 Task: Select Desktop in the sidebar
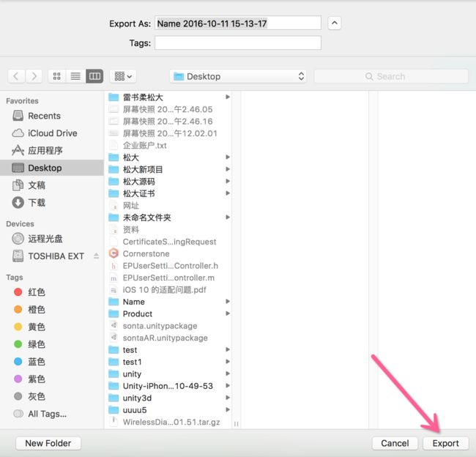pos(52,168)
